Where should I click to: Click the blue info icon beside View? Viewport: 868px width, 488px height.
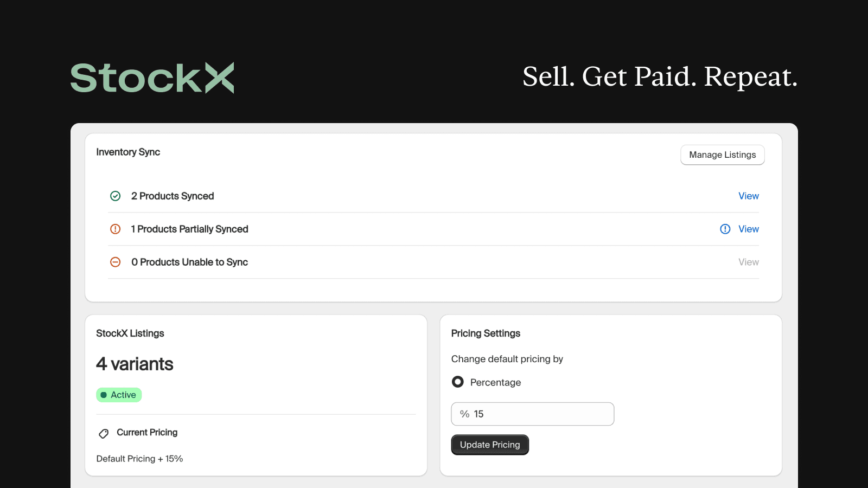(x=725, y=229)
